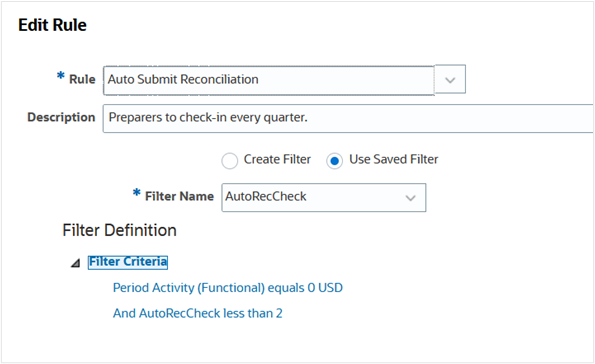Click the required asterisk beside Filter Name
The height and width of the screenshot is (364, 595).
(x=137, y=192)
